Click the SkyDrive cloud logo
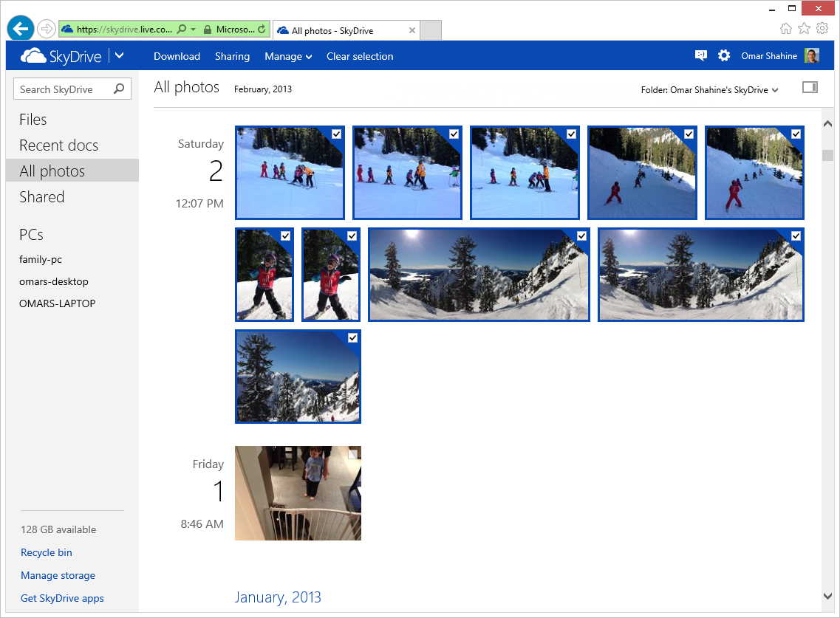Screen dimensions: 840x618 [x=35, y=55]
